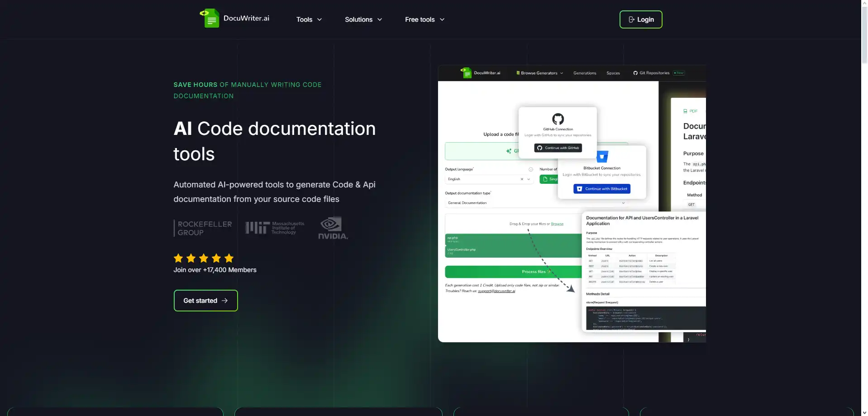Open the DocuWriter.ai home link text
The image size is (868, 416).
pos(246,18)
